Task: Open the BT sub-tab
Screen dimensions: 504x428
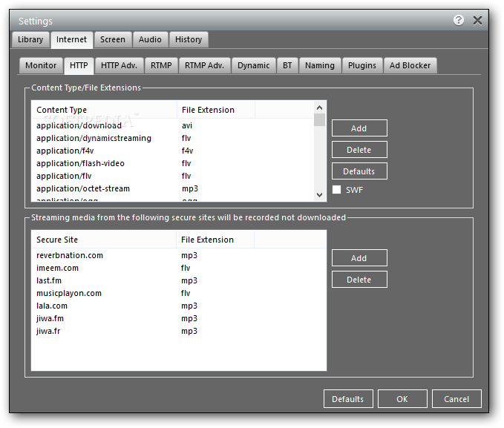Action: pos(287,65)
